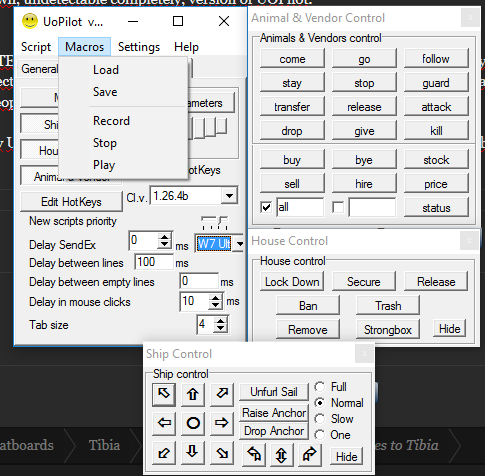Uncheck the 'all' checkbox in Animal control
The height and width of the screenshot is (476, 485).
click(266, 208)
